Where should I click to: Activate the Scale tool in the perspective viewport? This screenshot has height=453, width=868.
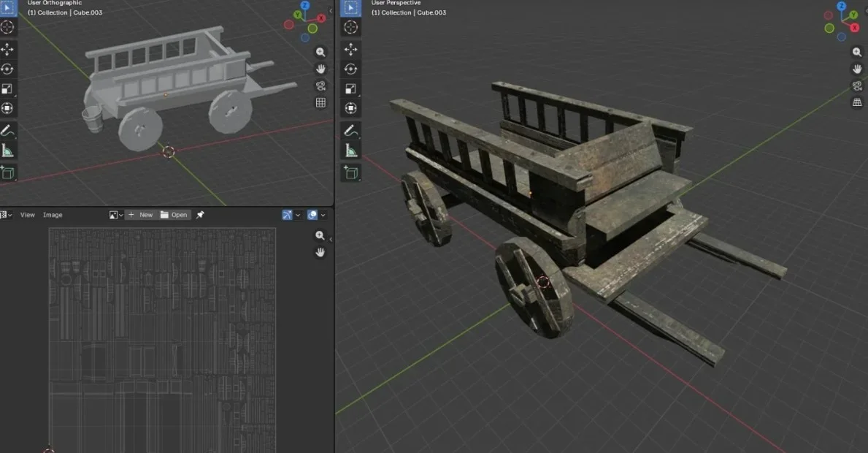click(x=351, y=89)
